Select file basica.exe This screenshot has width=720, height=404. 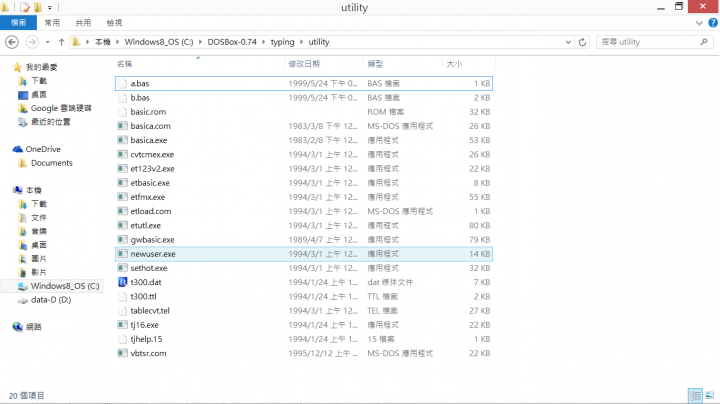(304, 140)
